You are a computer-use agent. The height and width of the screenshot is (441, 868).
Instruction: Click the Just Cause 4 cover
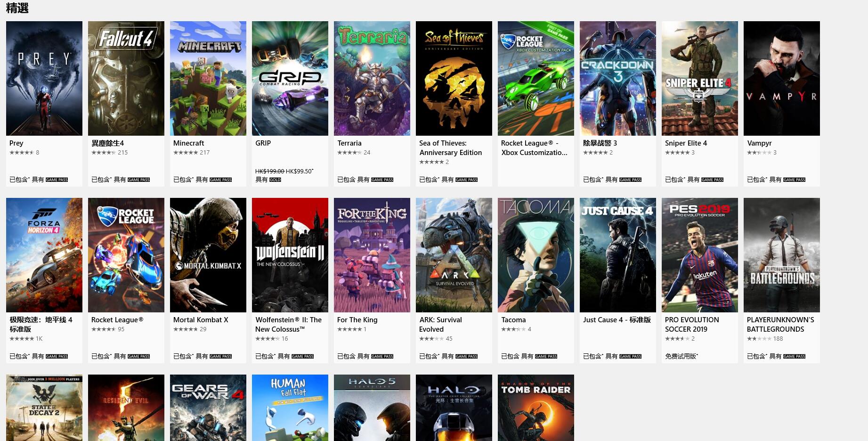[618, 255]
